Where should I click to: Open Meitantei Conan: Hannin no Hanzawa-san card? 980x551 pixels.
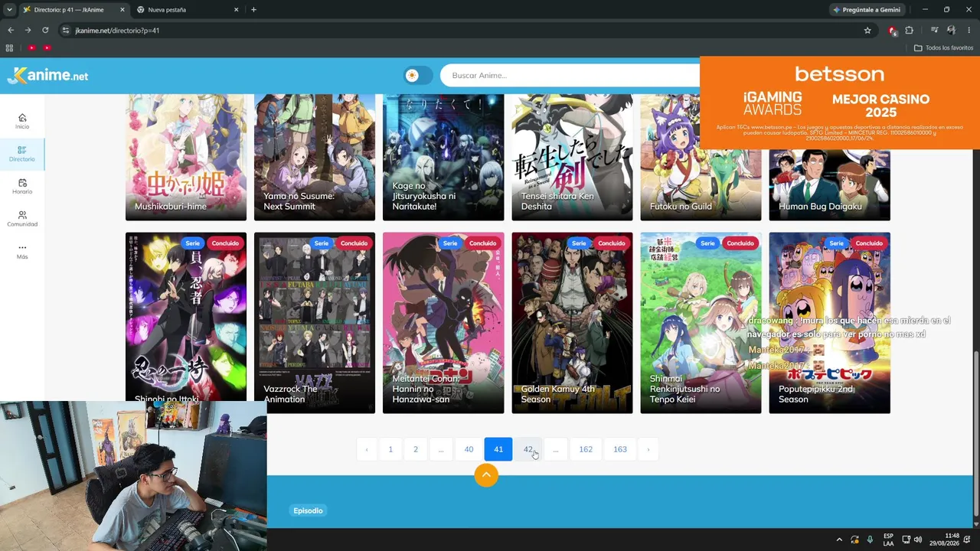point(443,323)
